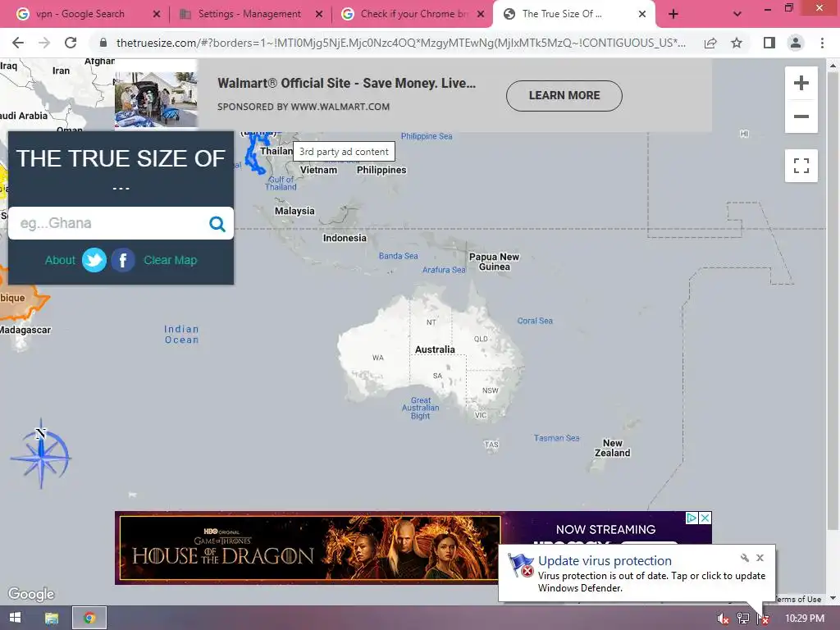840x630 pixels.
Task: Open the network tray icon
Action: [742, 619]
